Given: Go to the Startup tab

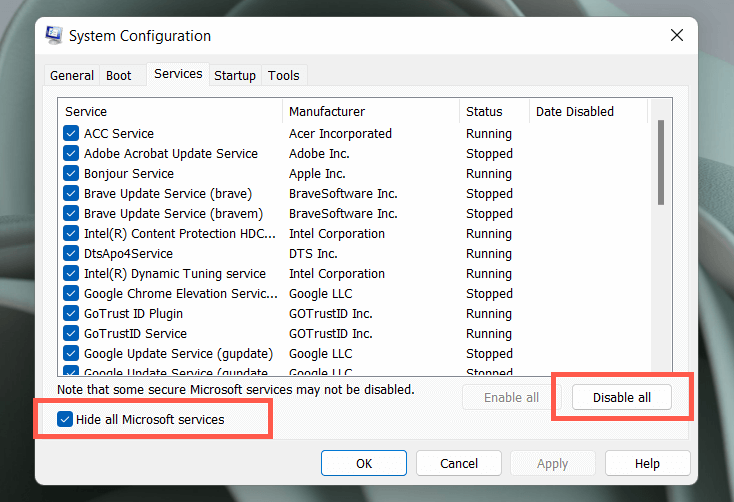Looking at the screenshot, I should [x=235, y=75].
